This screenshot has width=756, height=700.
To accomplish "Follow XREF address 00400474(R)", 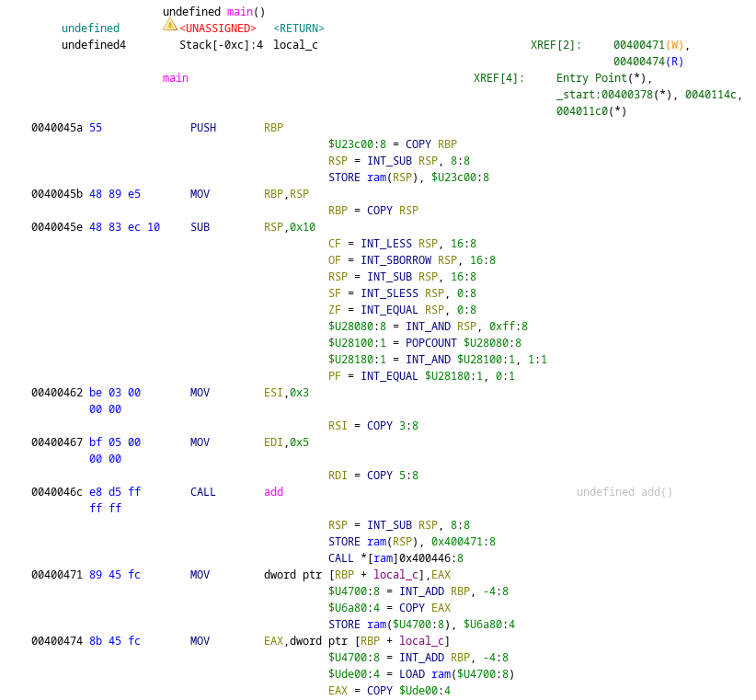I will [x=648, y=62].
